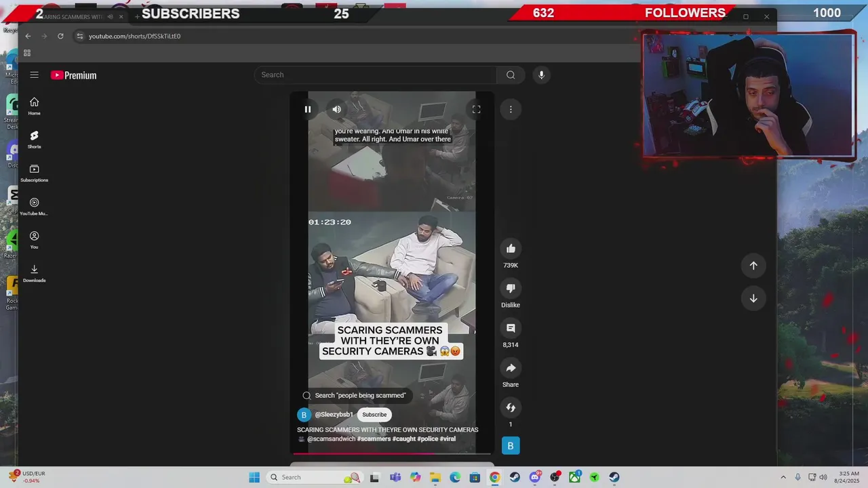Open Microsoft Store from the taskbar
Screen dimensions: 868x488
(475, 477)
